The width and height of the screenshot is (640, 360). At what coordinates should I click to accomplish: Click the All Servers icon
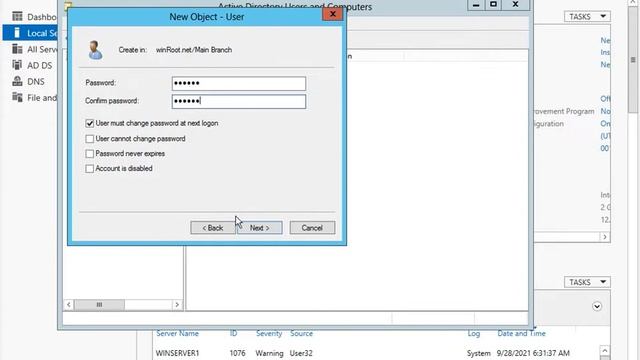click(x=17, y=49)
